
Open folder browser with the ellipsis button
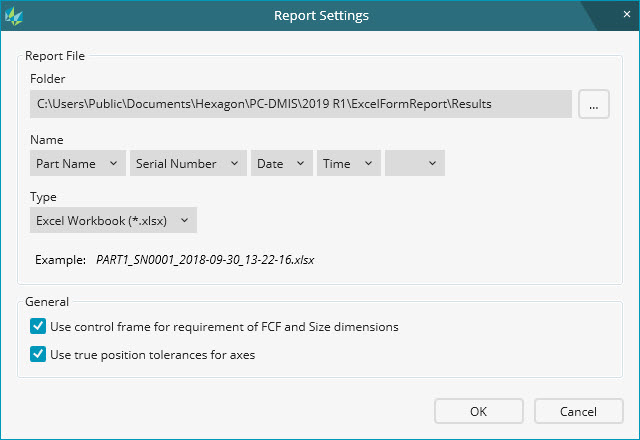coord(594,104)
